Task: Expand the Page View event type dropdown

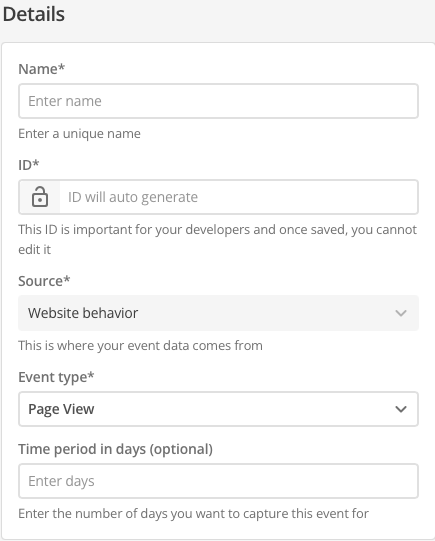Action: tap(218, 409)
